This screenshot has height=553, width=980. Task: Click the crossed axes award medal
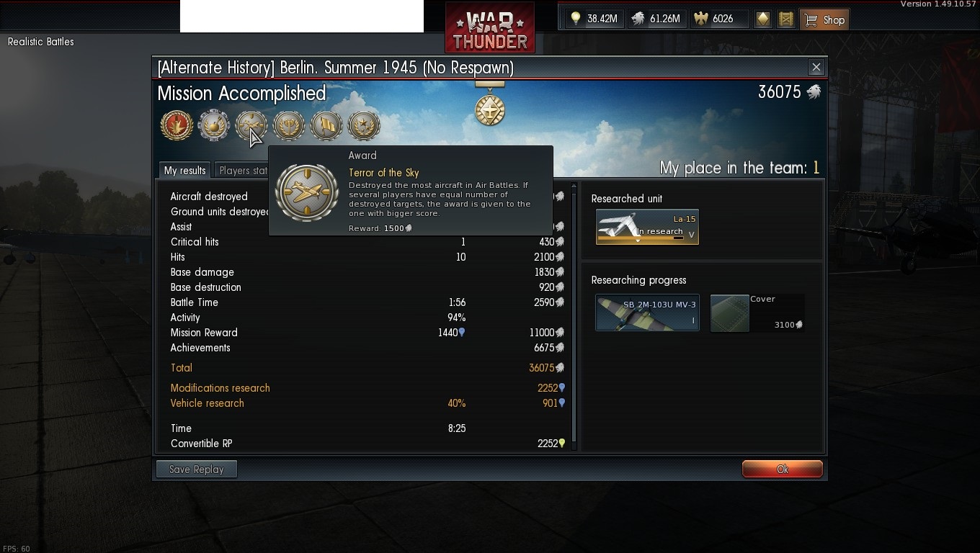pos(289,125)
